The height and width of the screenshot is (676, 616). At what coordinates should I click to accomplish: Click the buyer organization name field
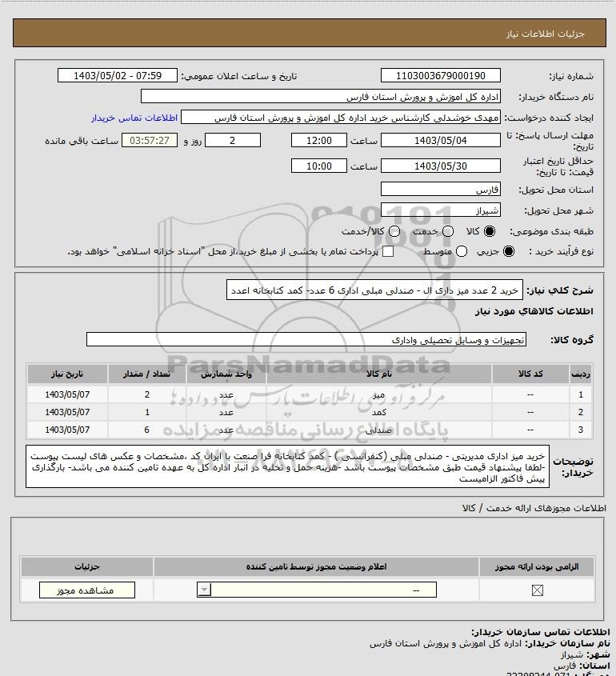[321, 97]
